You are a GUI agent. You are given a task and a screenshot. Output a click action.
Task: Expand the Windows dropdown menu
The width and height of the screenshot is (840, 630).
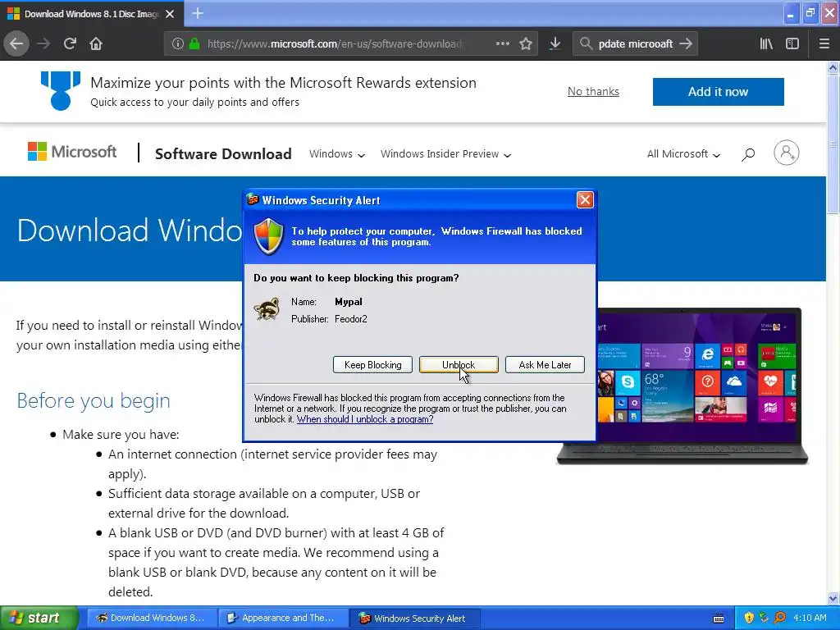coord(337,153)
